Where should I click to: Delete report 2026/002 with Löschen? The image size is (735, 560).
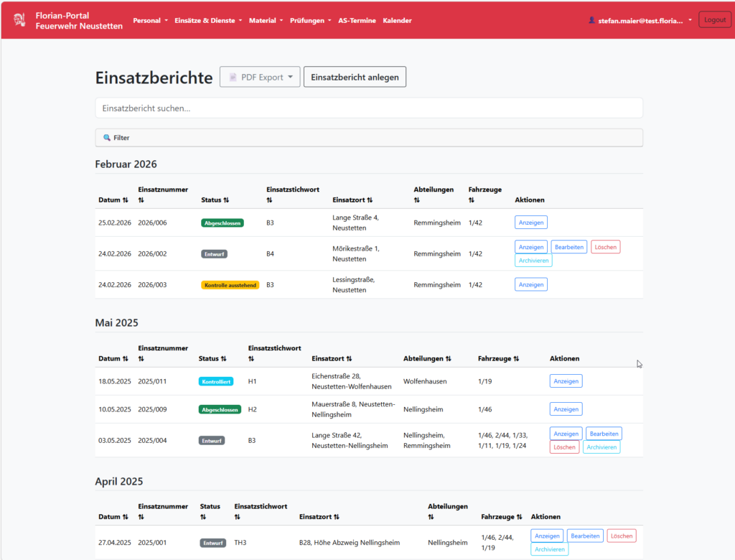click(605, 247)
